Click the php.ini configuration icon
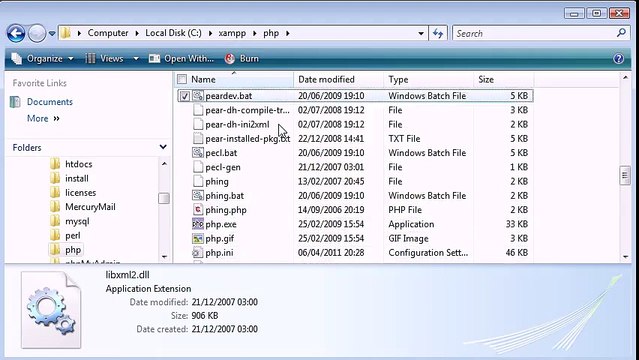 click(198, 252)
